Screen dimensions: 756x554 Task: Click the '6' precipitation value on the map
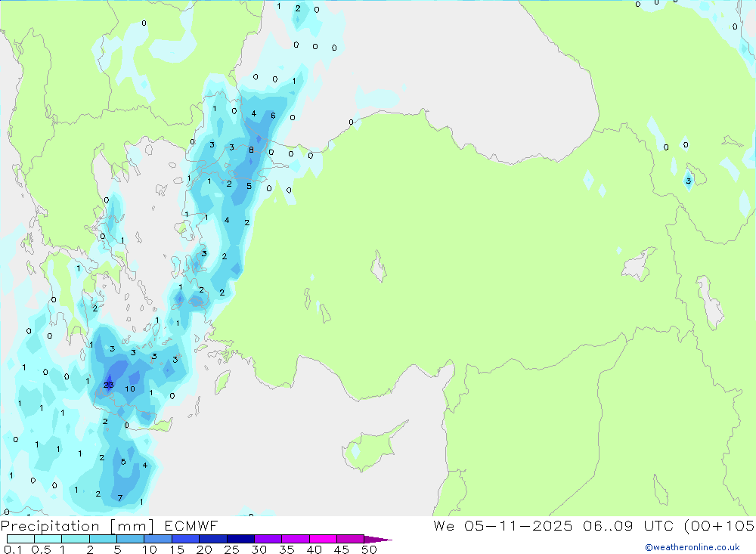click(273, 116)
